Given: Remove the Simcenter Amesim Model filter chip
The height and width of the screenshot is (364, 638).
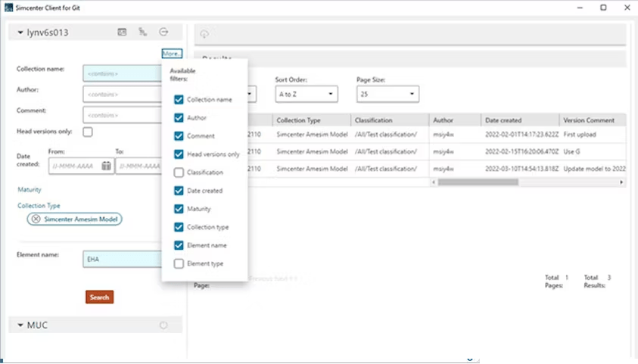Looking at the screenshot, I should [36, 219].
